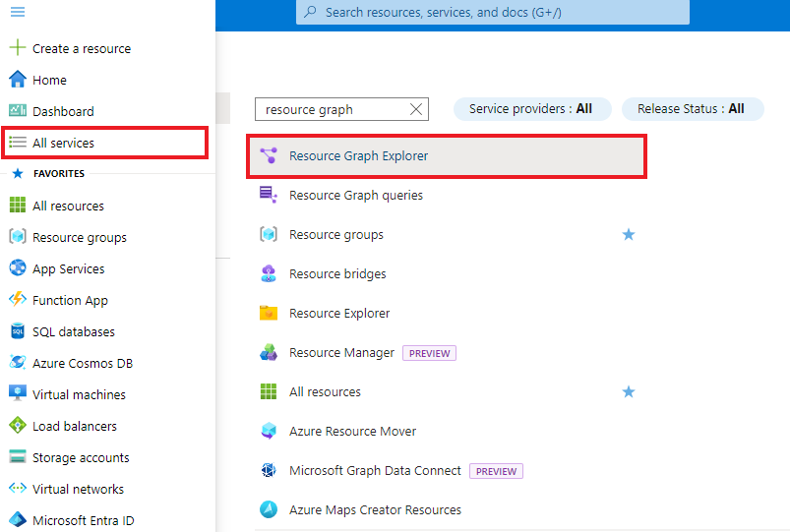Open the Resource bridges icon

point(268,273)
